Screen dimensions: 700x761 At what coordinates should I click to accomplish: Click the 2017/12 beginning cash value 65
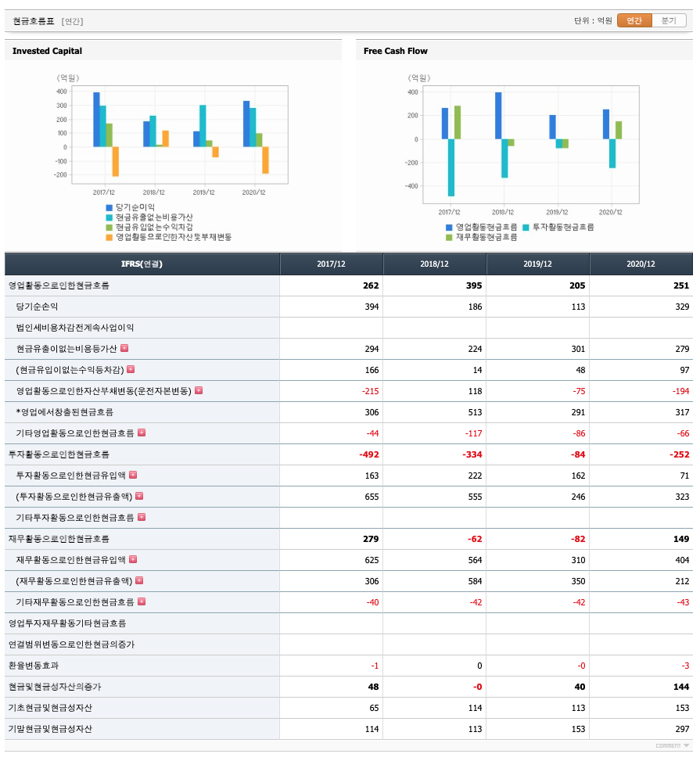[374, 708]
